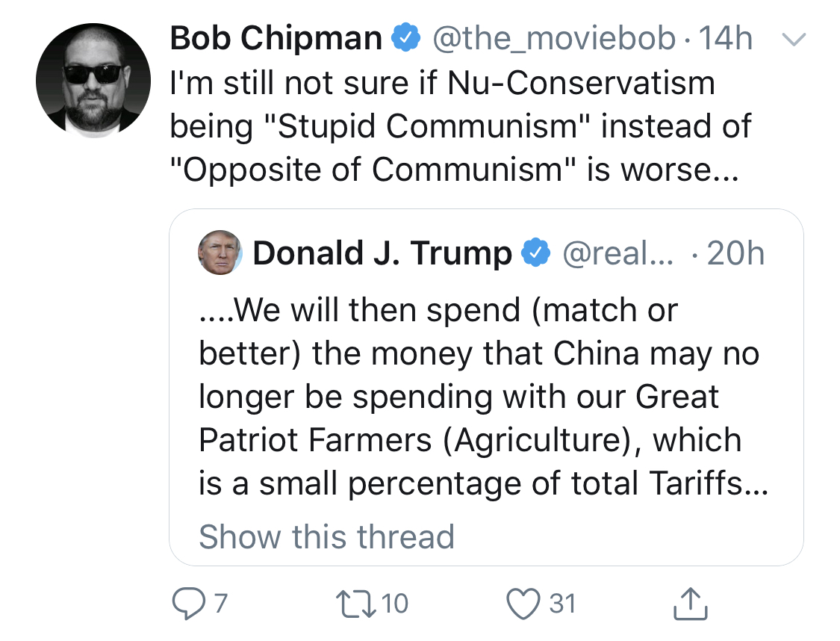Open the @the_moviebob handle
The height and width of the screenshot is (641, 840).
coord(554,39)
